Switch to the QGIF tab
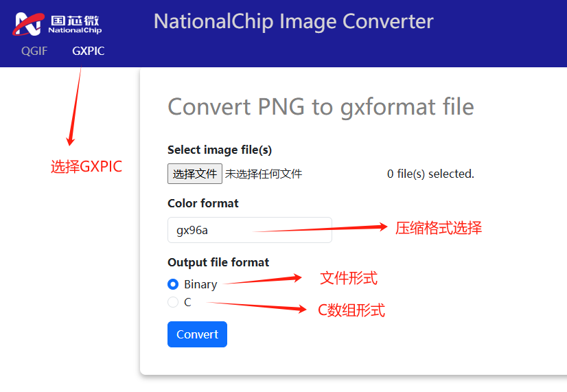567x392 pixels. pos(34,51)
